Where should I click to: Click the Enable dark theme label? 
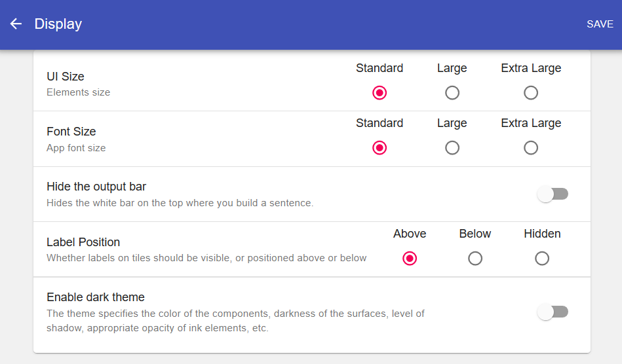[96, 297]
